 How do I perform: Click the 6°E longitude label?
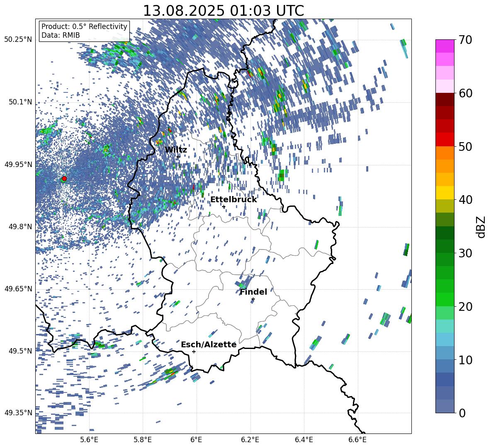tap(196, 440)
